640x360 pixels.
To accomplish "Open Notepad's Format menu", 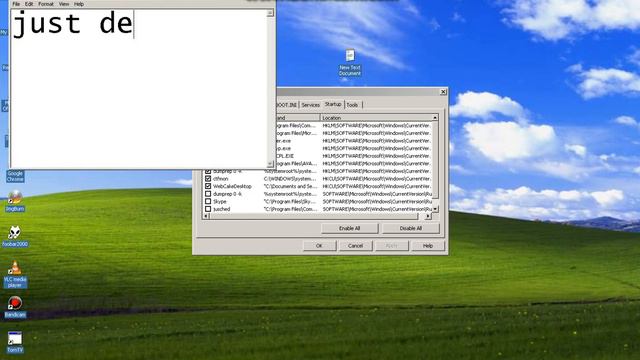I will coord(46,4).
